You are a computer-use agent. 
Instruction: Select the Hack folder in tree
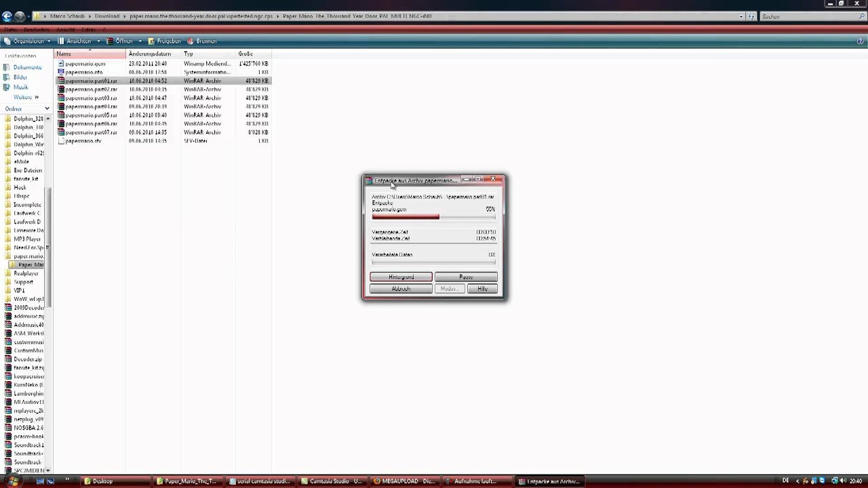coord(20,187)
